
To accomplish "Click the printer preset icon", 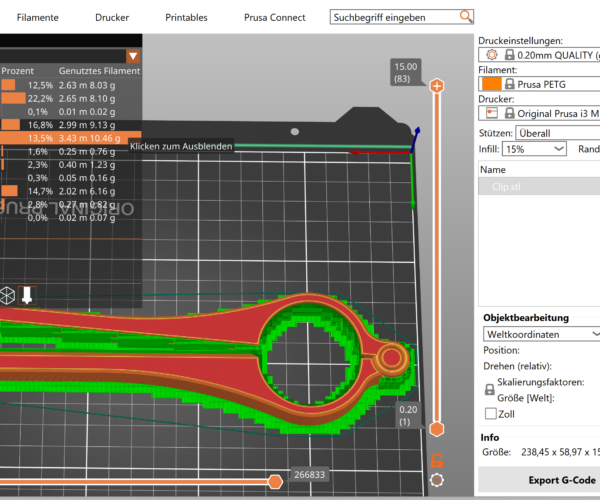I will pos(492,113).
